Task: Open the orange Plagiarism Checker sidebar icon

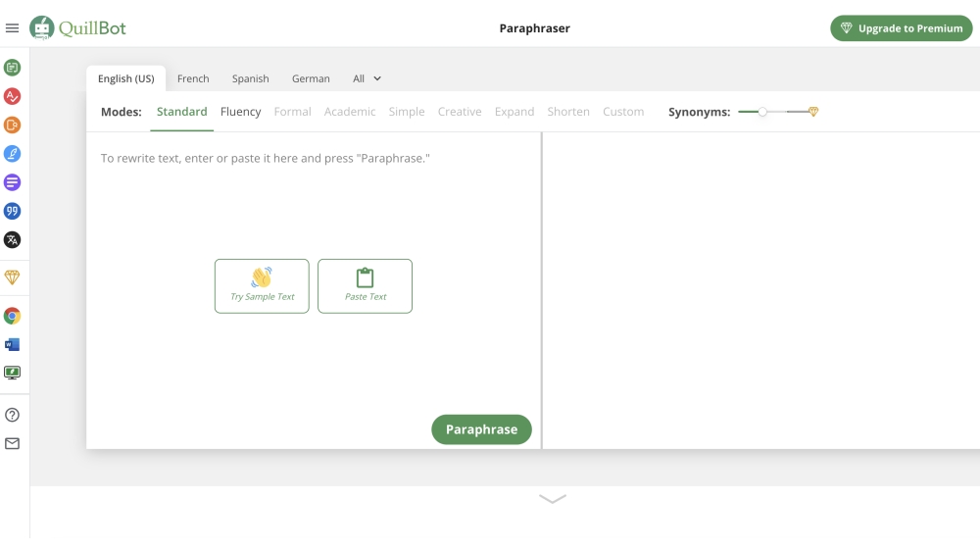Action: tap(12, 125)
